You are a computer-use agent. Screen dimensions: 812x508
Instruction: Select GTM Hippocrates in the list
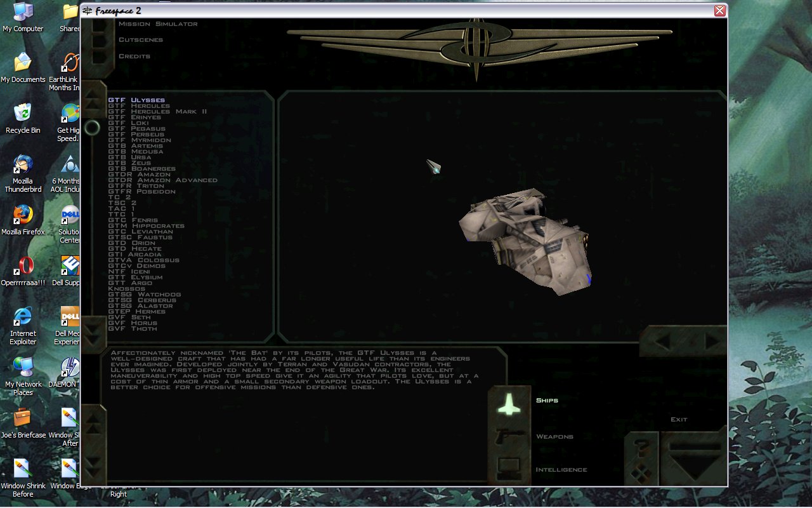(147, 226)
